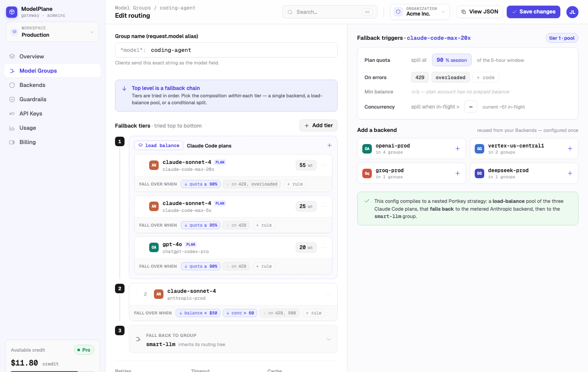Open the Acme Inc. organization dropdown
This screenshot has height=372, width=588.
420,12
